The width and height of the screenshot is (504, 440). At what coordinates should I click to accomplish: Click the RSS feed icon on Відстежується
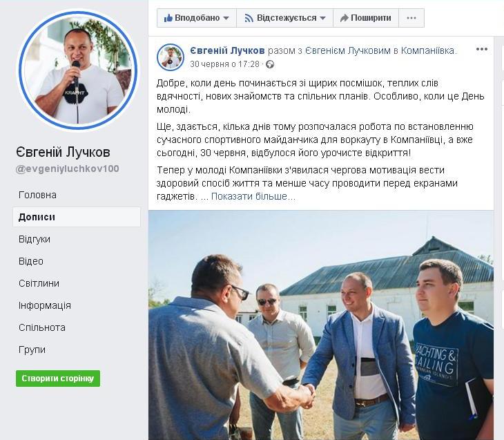249,18
